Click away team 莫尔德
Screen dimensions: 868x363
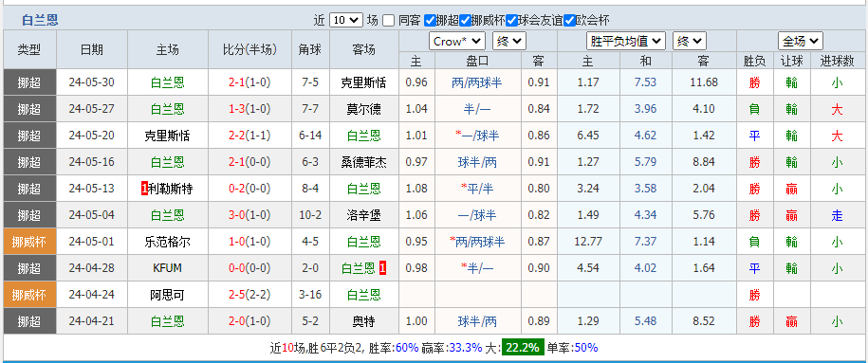[x=363, y=109]
